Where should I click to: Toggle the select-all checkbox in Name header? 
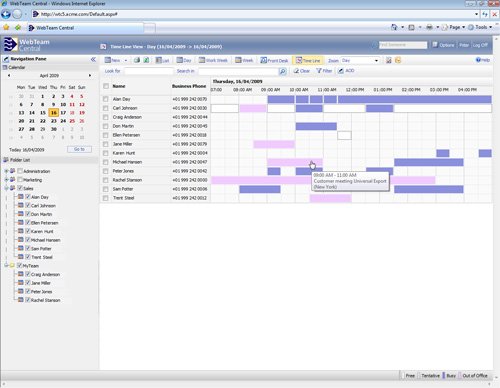pos(106,86)
